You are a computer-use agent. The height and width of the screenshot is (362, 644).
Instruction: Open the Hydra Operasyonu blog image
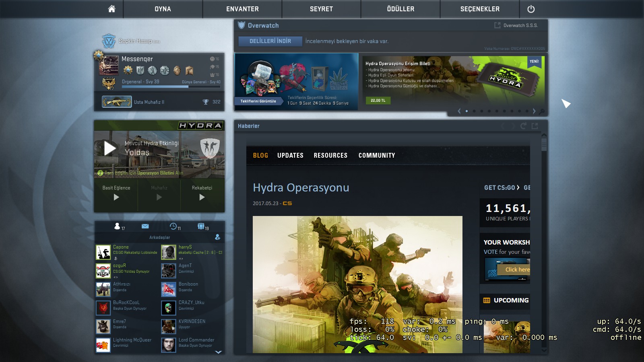pyautogui.click(x=357, y=284)
